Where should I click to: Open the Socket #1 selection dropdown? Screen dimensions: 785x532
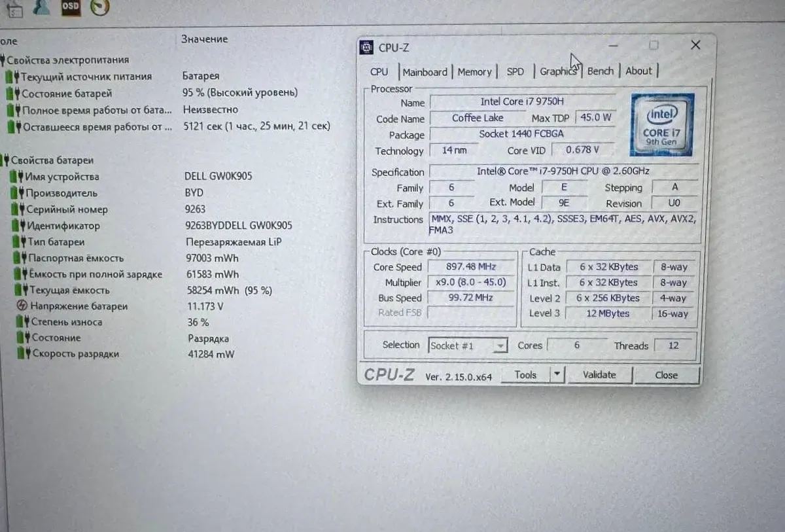468,346
